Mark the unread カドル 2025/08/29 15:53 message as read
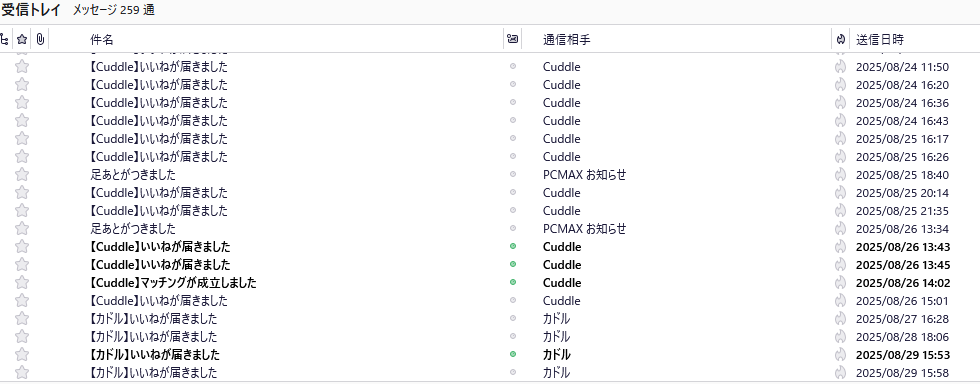 (x=513, y=355)
